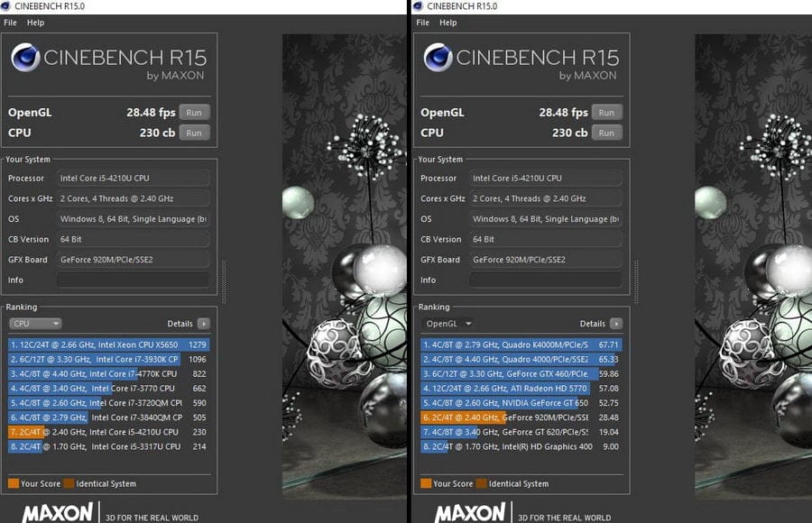Click rendered scene preview in left window
This screenshot has width=812, height=523.
[345, 267]
